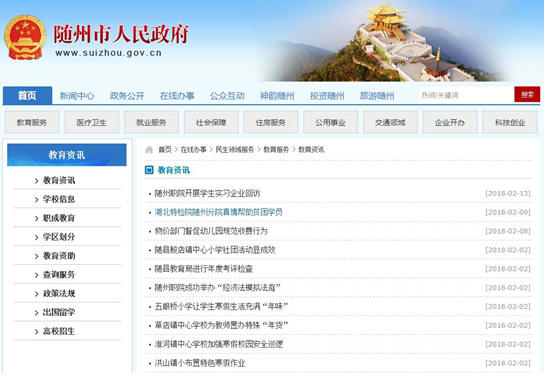Click 教育服务 in the breadcrumb
This screenshot has height=380, width=544.
[276, 150]
